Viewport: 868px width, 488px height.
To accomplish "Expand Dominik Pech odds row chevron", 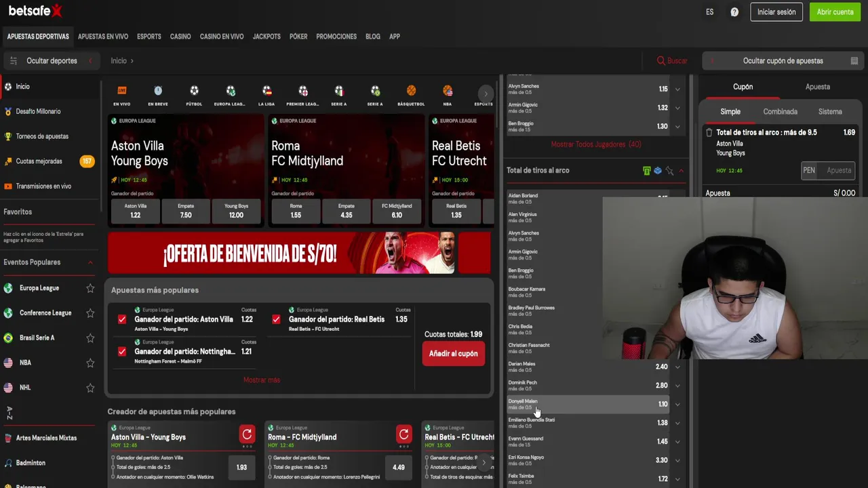I will click(677, 386).
